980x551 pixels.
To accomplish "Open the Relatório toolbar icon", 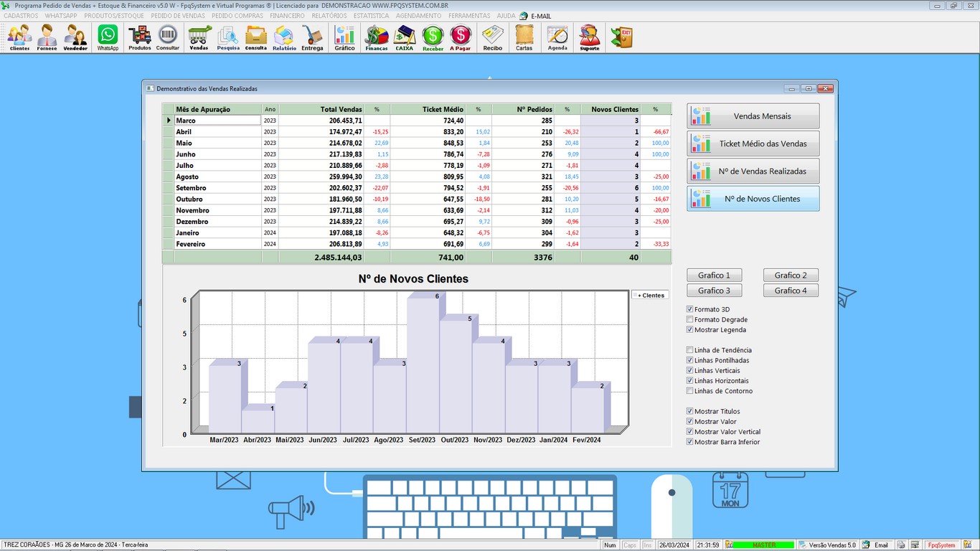I will 284,38.
